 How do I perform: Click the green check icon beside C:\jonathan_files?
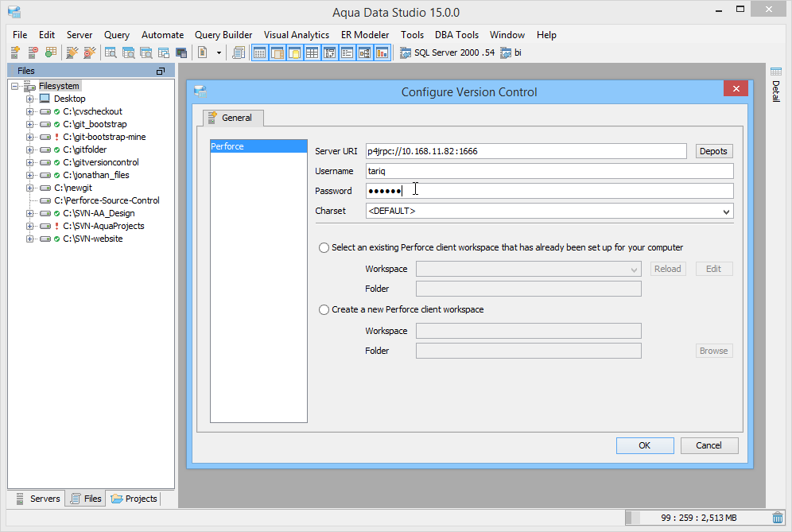point(56,175)
